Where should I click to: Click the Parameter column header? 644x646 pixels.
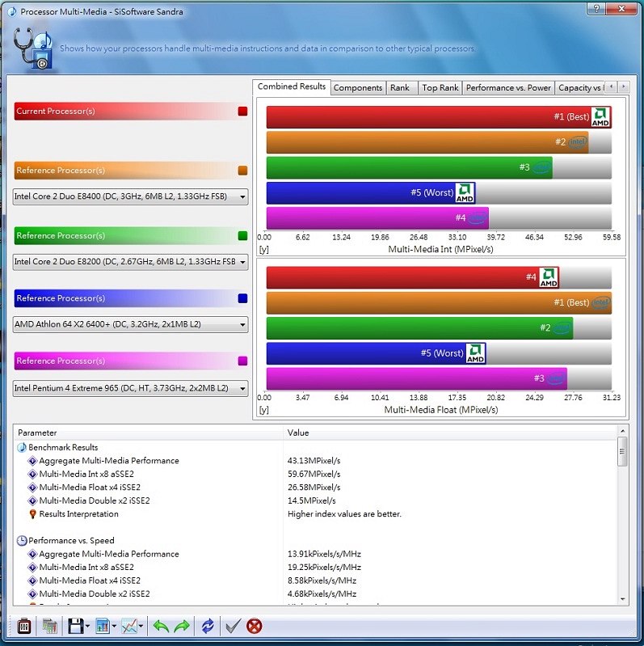pos(149,433)
